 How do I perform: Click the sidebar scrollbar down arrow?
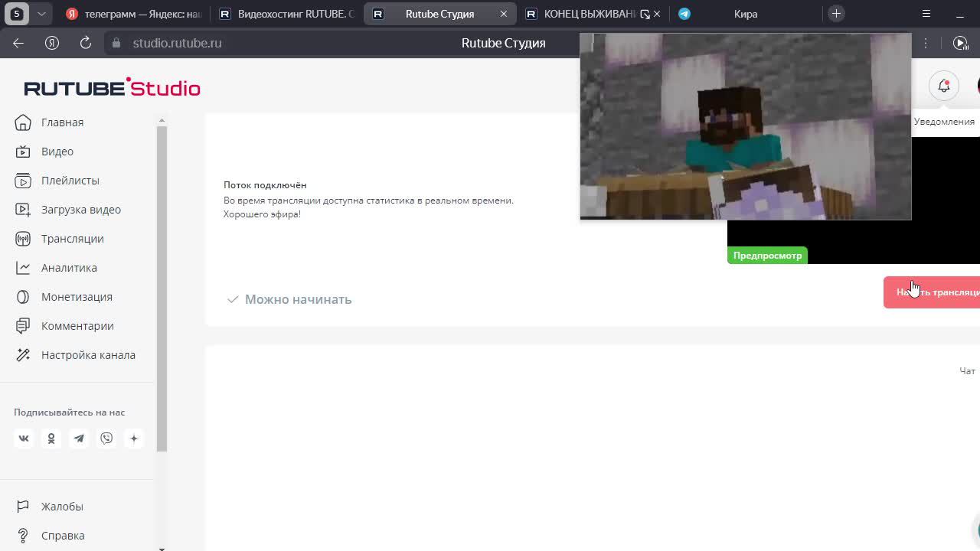(x=162, y=547)
